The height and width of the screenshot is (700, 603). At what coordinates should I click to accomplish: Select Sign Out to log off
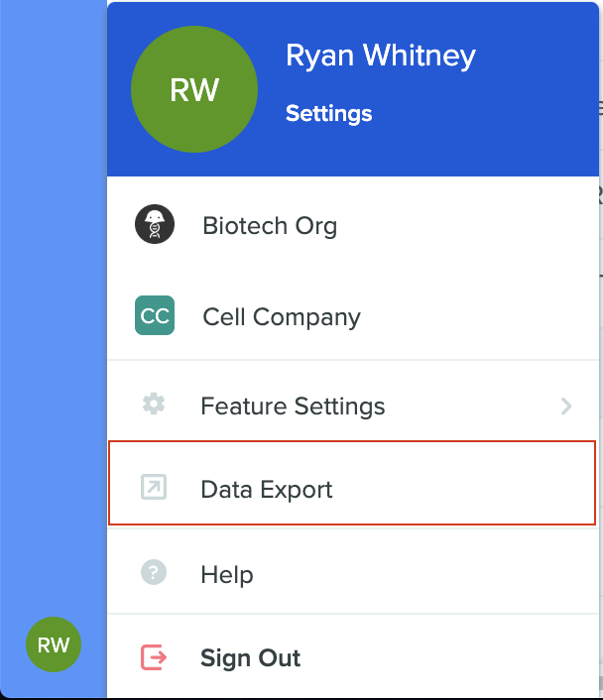pyautogui.click(x=353, y=657)
